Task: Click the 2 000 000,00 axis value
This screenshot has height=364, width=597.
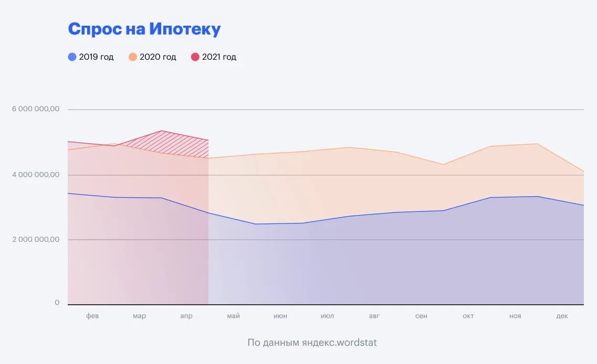Action: [36, 239]
